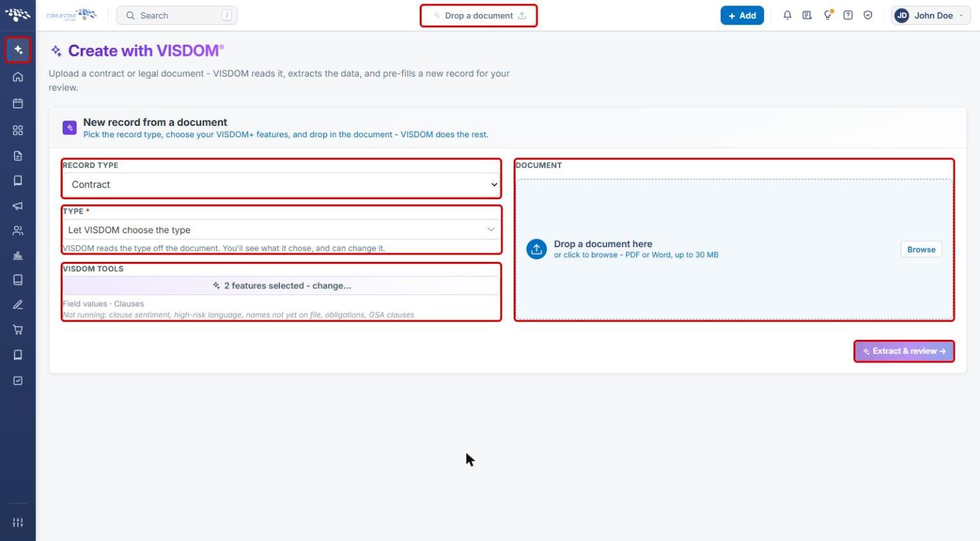Open the checkmark tasks icon in sidebar
This screenshot has height=541, width=980.
coord(18,380)
